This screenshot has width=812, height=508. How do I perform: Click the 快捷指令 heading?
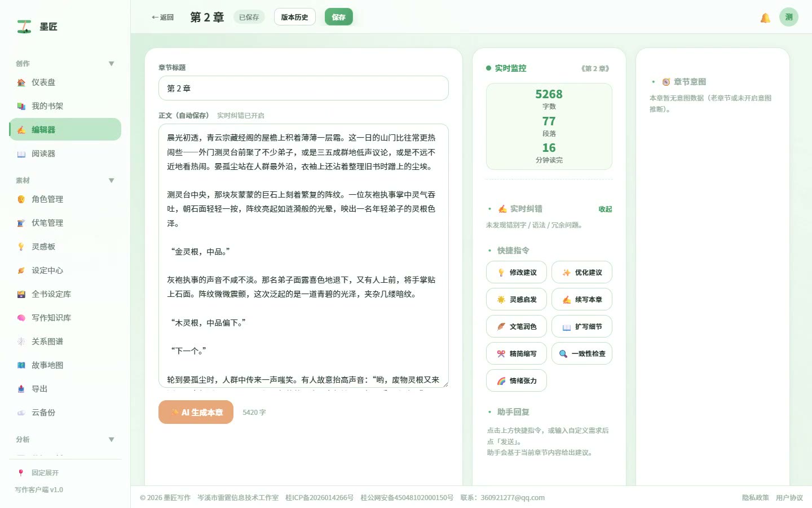point(513,251)
